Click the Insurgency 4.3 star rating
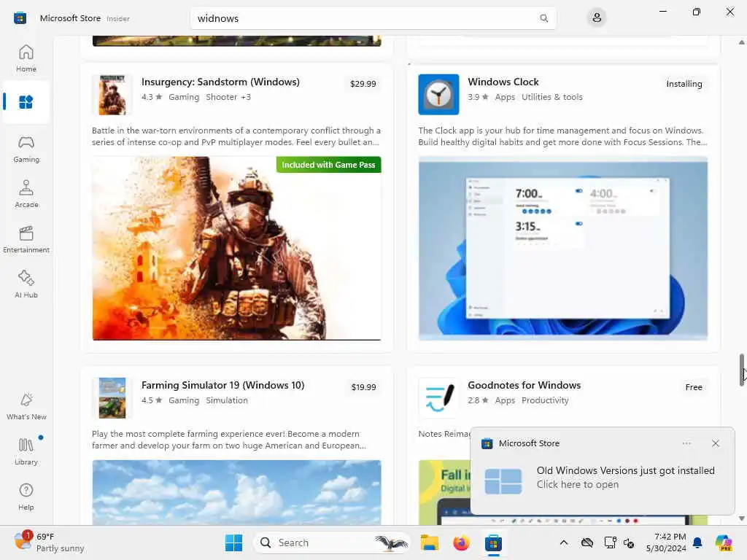 [152, 97]
